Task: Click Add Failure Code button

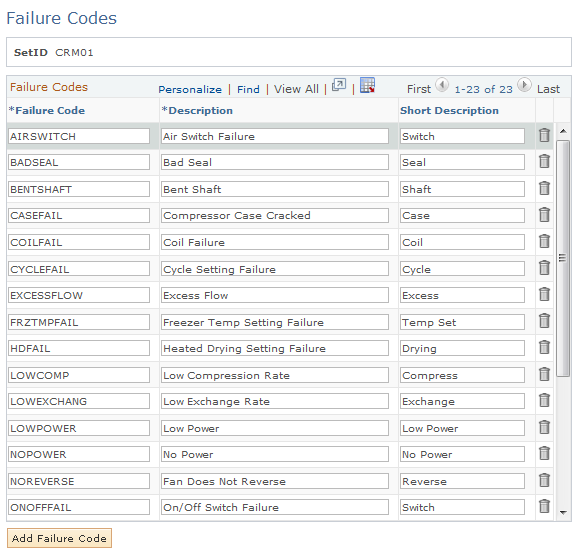Action: pos(59,538)
